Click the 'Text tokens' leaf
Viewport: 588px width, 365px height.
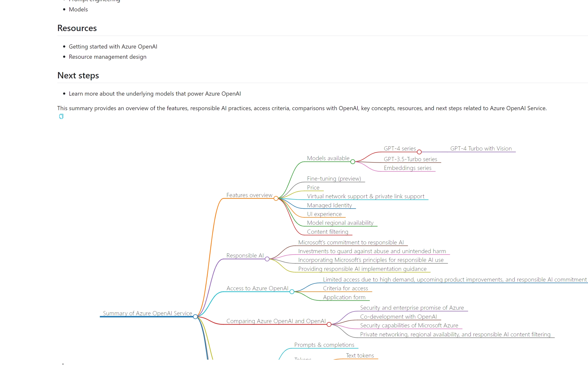tap(360, 356)
